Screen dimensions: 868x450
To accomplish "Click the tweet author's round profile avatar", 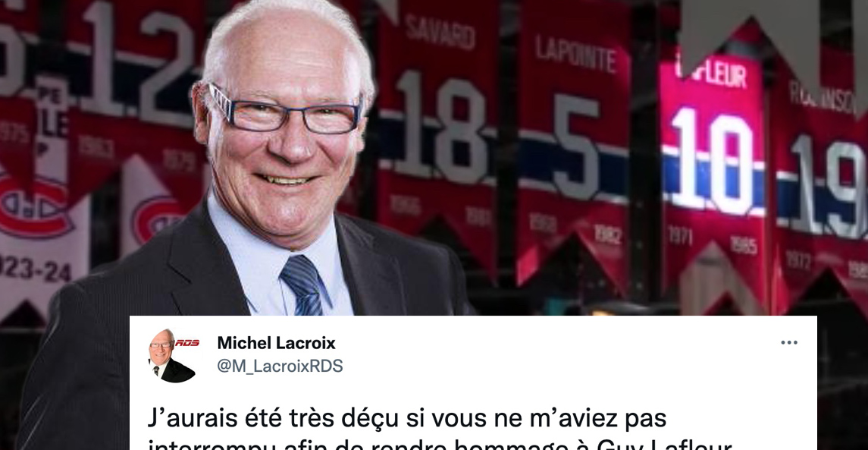I will click(165, 356).
